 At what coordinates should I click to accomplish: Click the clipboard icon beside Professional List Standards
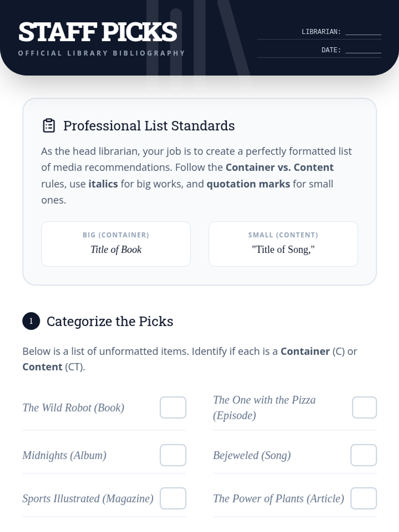(49, 126)
